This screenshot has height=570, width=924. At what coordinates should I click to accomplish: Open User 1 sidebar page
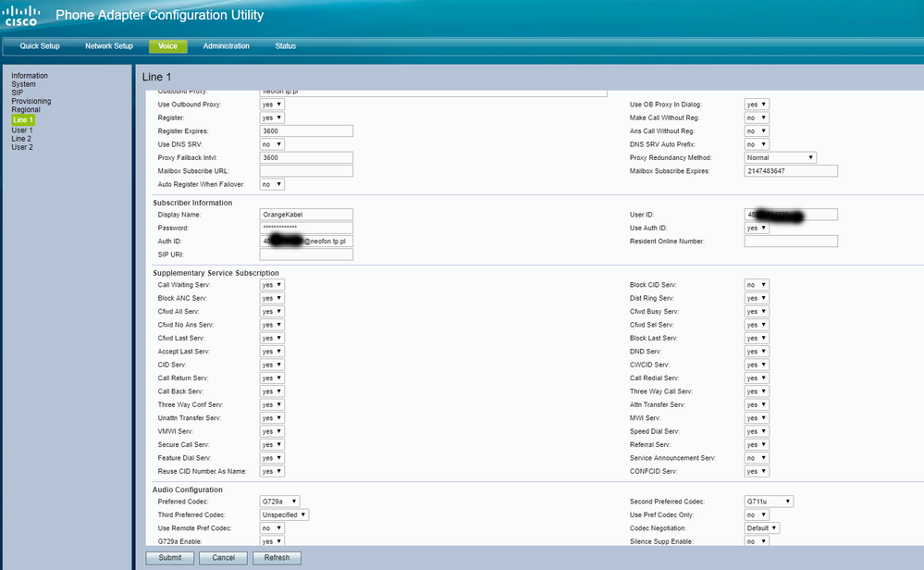point(22,130)
